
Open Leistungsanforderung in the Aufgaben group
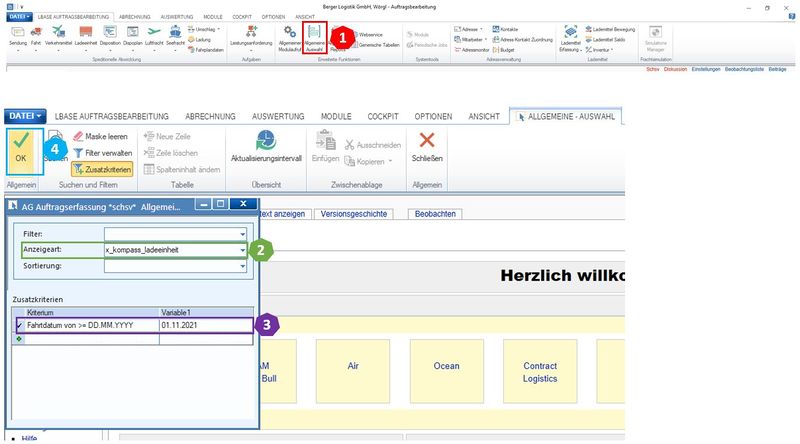(x=251, y=36)
